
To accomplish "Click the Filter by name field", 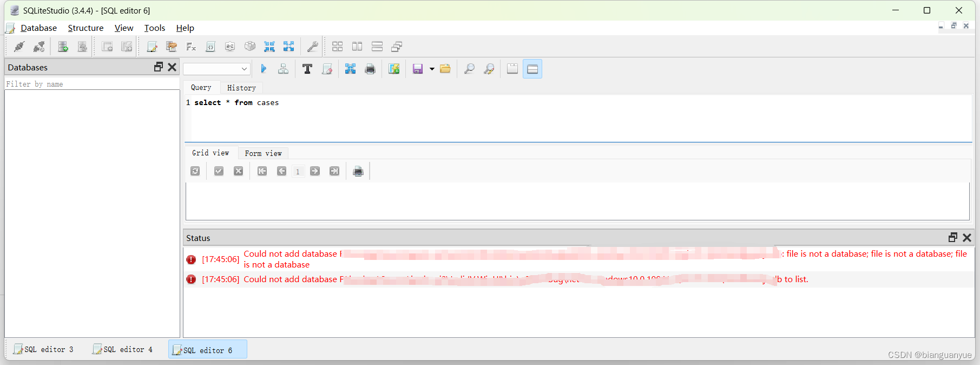I will 92,84.
